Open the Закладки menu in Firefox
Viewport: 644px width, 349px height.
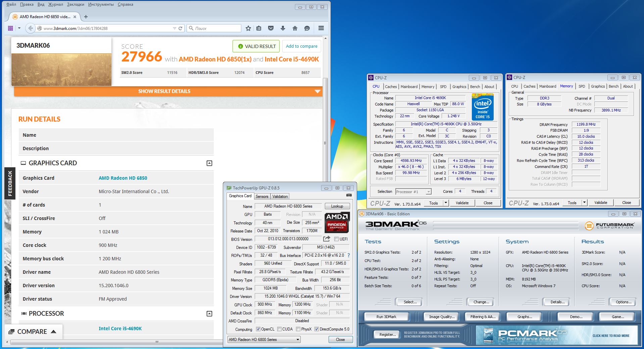[x=76, y=4]
